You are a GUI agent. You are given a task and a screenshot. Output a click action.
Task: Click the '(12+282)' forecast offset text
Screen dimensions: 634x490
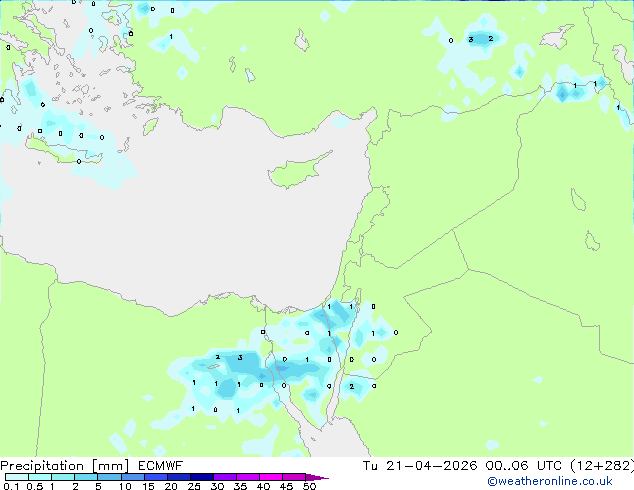click(602, 466)
